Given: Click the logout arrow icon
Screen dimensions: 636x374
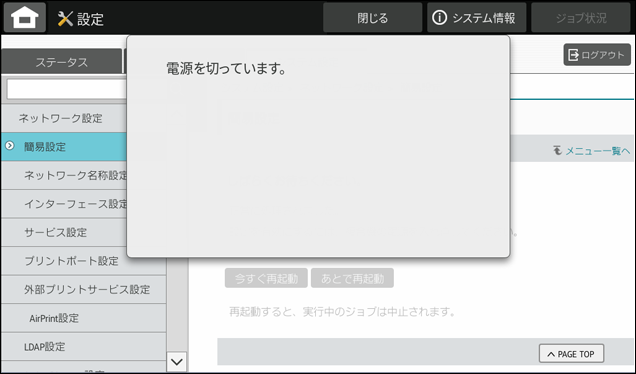Looking at the screenshot, I should pyautogui.click(x=573, y=55).
